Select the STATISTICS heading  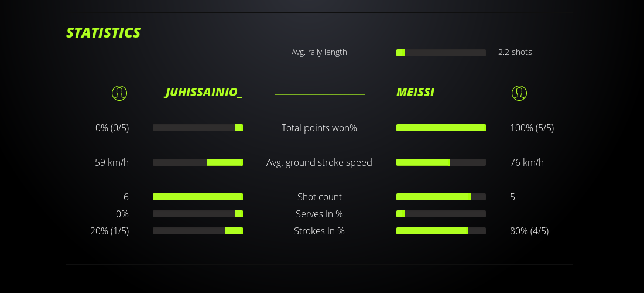pos(104,33)
